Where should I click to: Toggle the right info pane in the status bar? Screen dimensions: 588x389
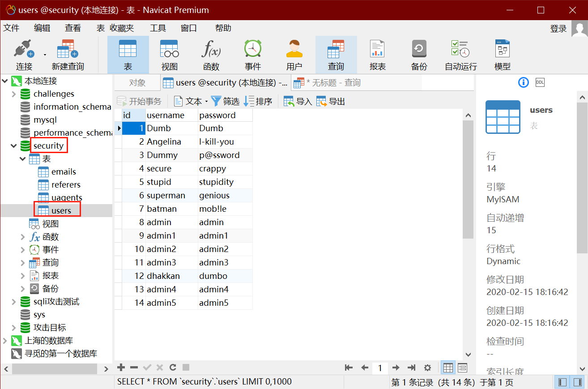(578, 382)
